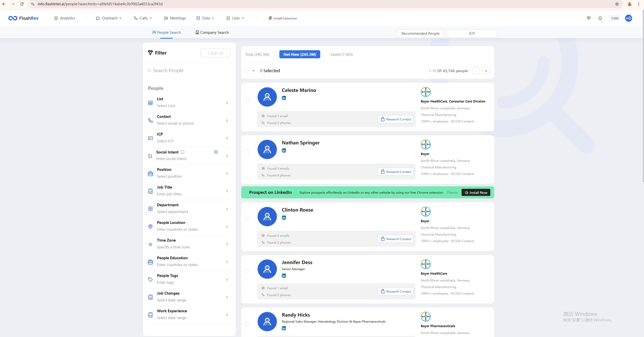This screenshot has height=337, width=644.
Task: Go back with browser back arrow
Action: click(4, 4)
